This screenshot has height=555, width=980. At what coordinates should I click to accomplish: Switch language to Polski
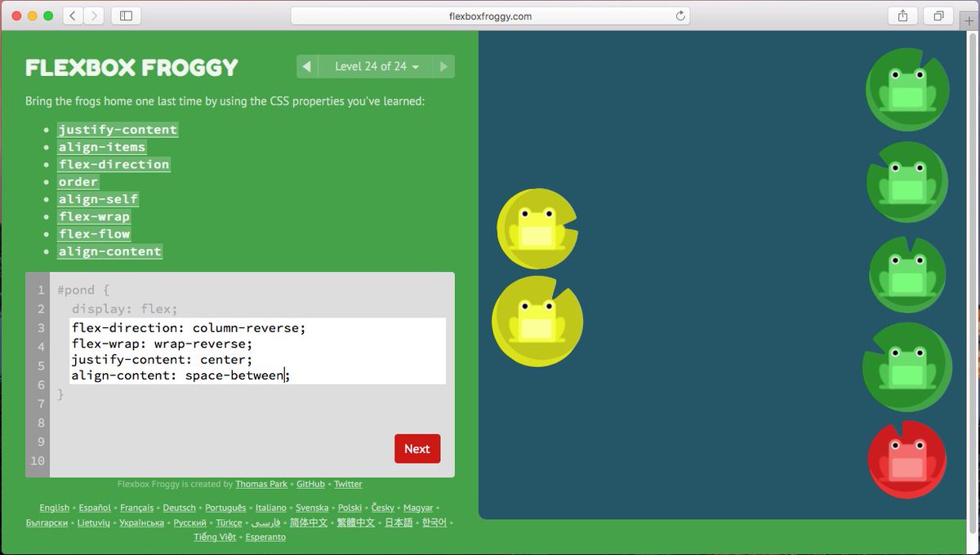pos(350,508)
